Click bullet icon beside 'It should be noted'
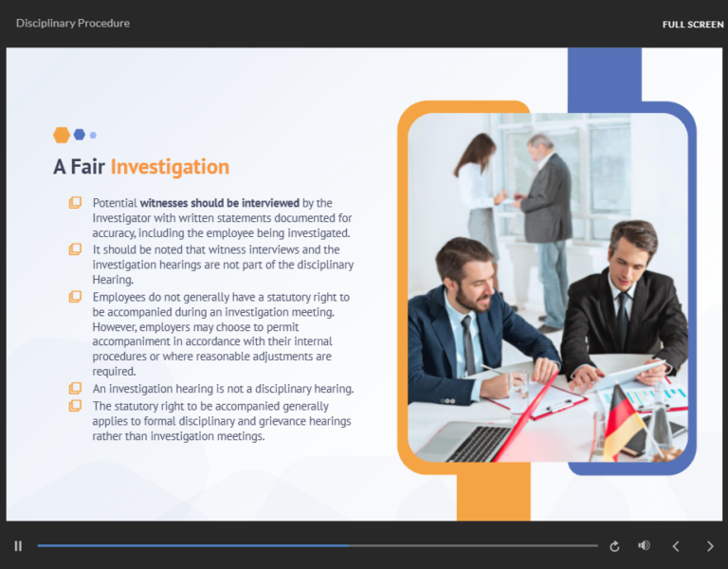 point(75,249)
